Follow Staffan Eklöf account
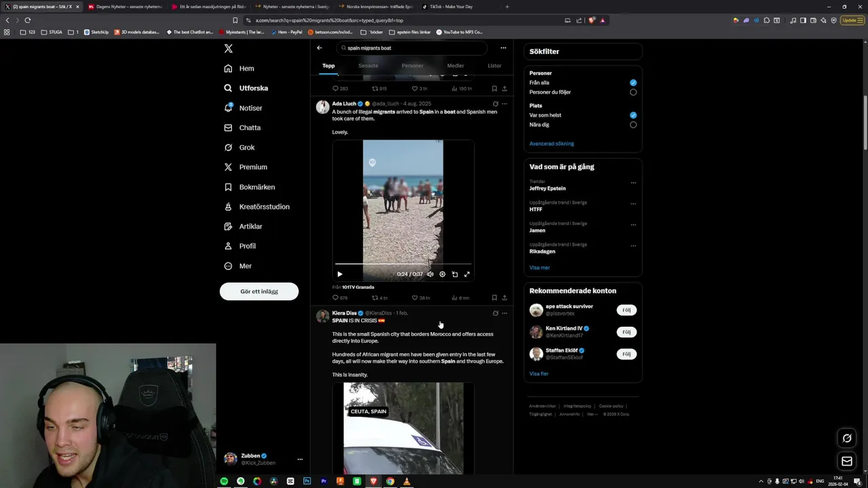 click(627, 354)
